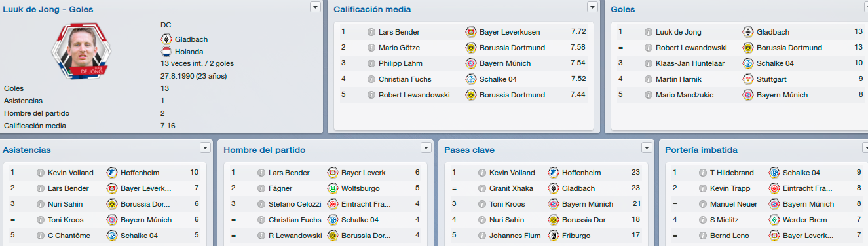Screen dimensions: 868x246
Task: Click the Stuttgart badge next to Martin Harnik
Action: (747, 79)
